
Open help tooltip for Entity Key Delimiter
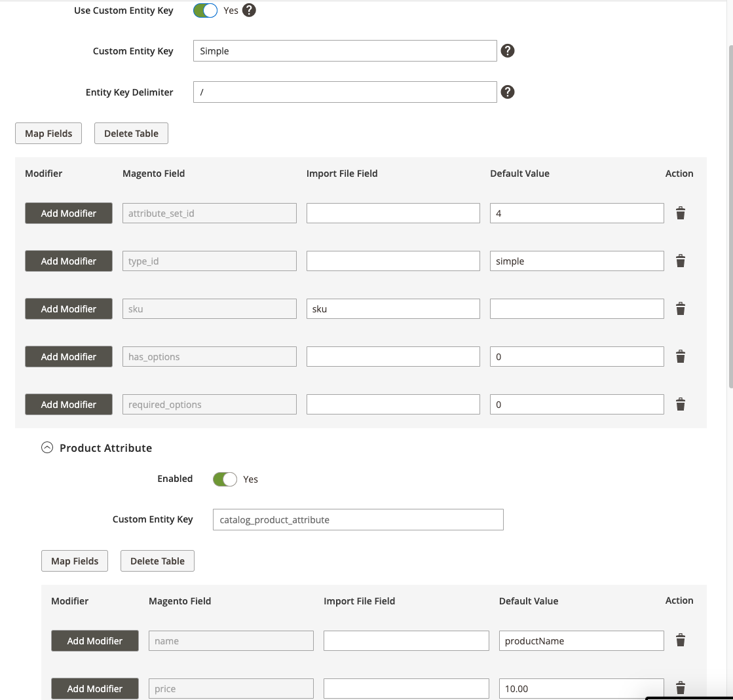click(508, 92)
